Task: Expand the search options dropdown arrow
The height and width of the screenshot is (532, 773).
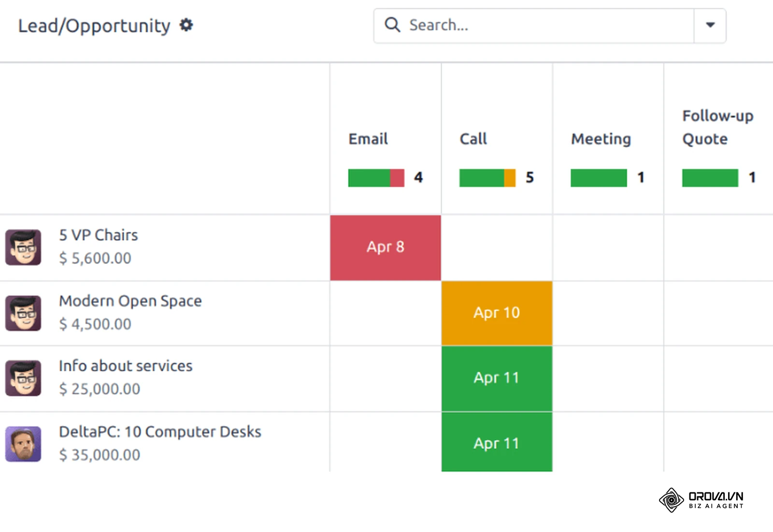Action: click(x=710, y=25)
